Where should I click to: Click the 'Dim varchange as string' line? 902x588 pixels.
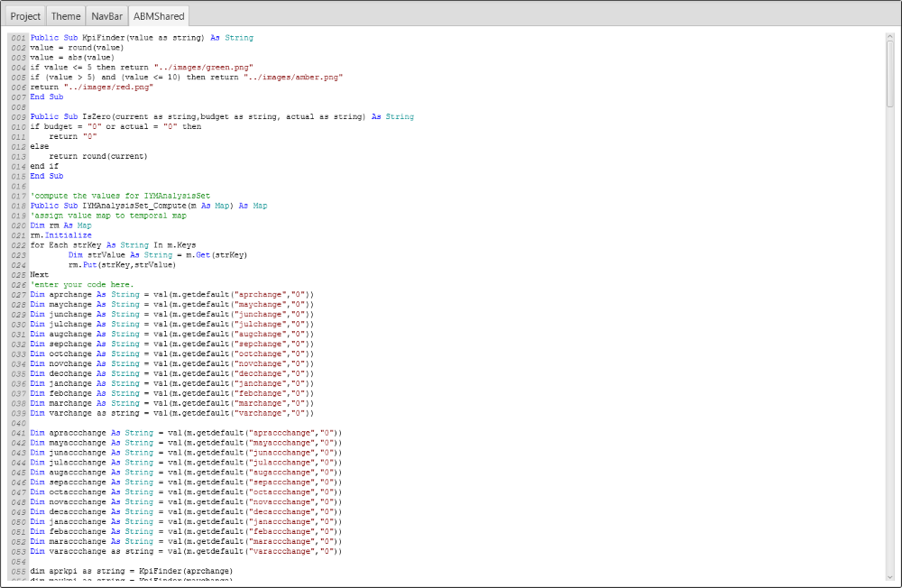click(172, 414)
